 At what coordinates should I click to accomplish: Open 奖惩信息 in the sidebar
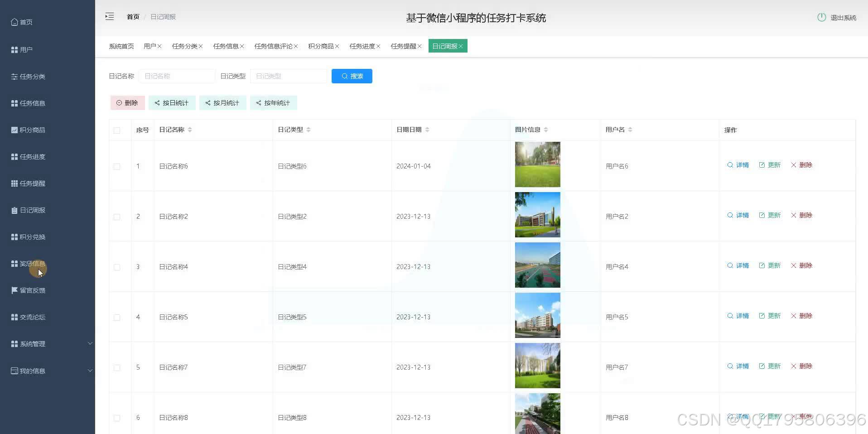(28, 264)
